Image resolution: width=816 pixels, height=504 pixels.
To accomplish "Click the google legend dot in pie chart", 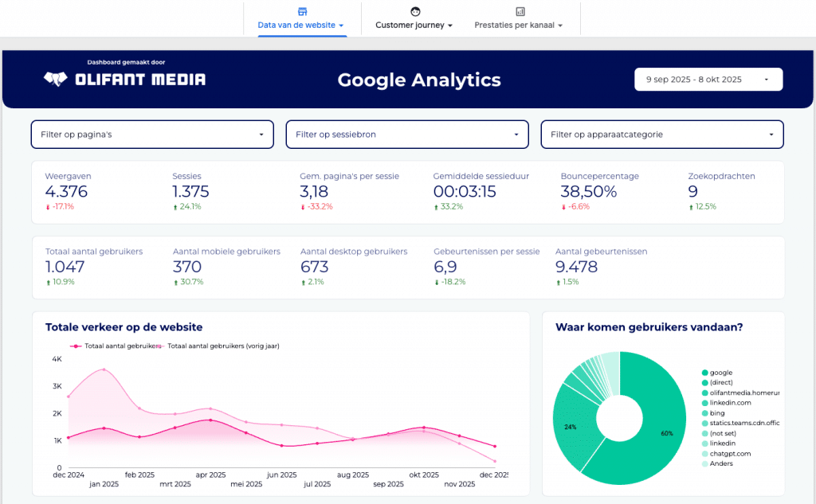I will pyautogui.click(x=705, y=373).
